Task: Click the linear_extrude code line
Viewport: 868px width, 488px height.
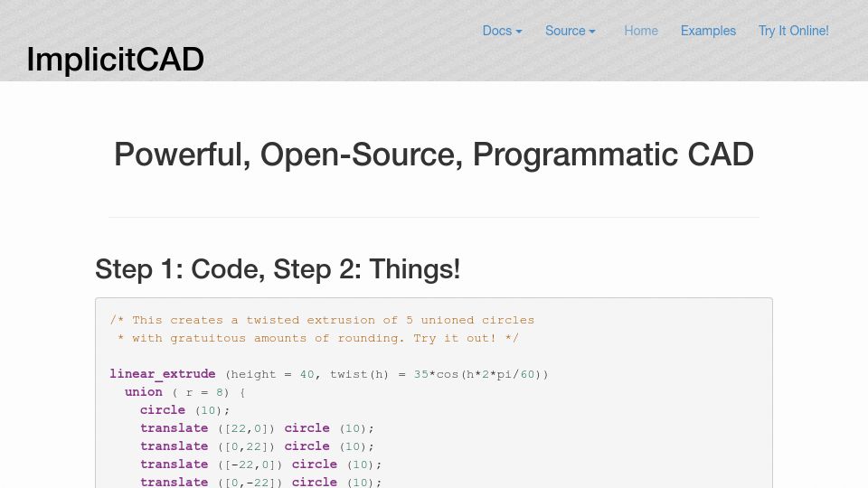Action: pos(329,374)
